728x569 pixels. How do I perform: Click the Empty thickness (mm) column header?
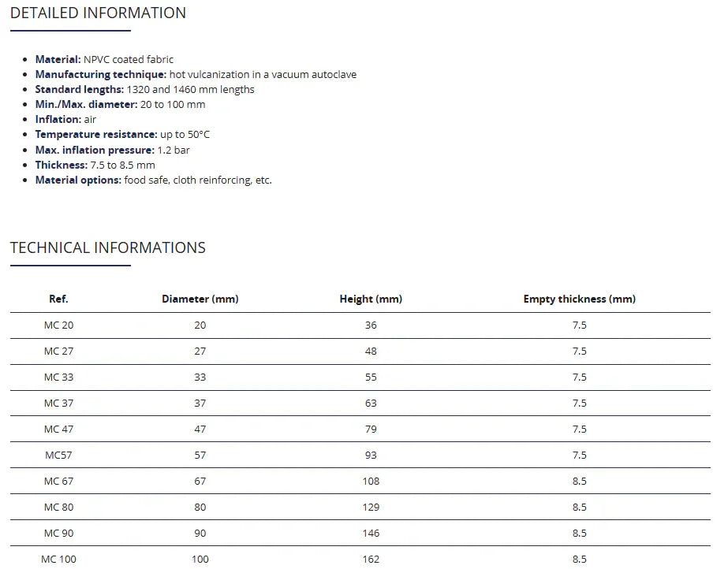tap(579, 299)
